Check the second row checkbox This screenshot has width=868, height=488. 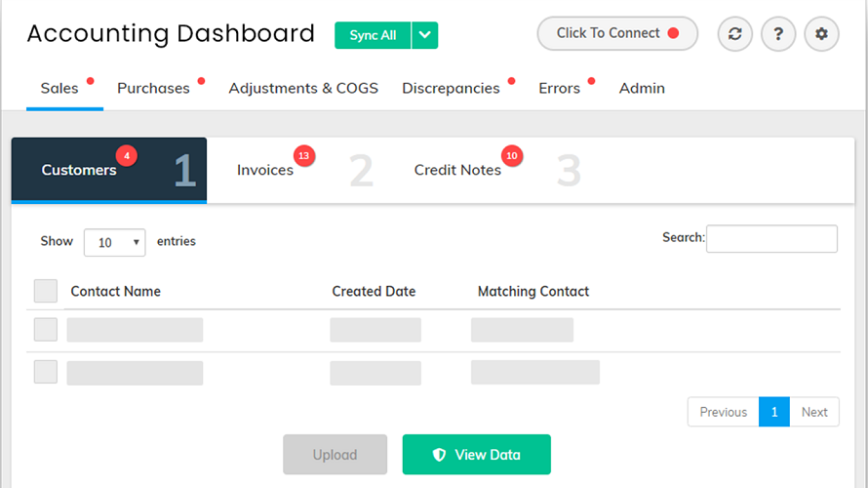[46, 372]
